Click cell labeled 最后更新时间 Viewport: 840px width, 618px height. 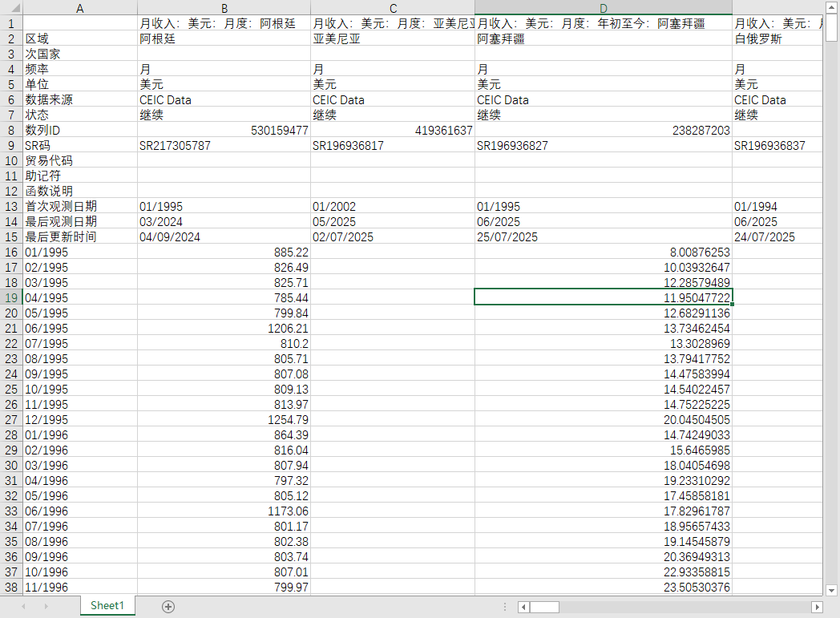[80, 236]
